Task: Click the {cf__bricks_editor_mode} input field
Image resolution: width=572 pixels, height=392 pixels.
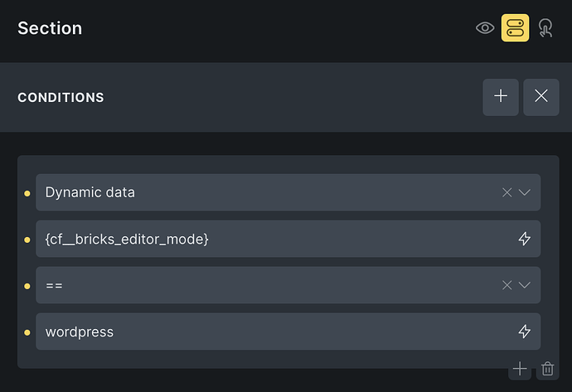Action: coord(265,239)
